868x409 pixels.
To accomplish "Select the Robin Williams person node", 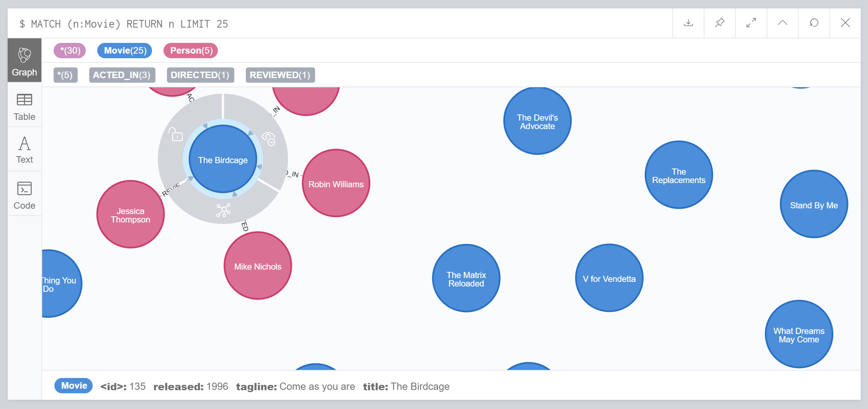I will pyautogui.click(x=336, y=183).
